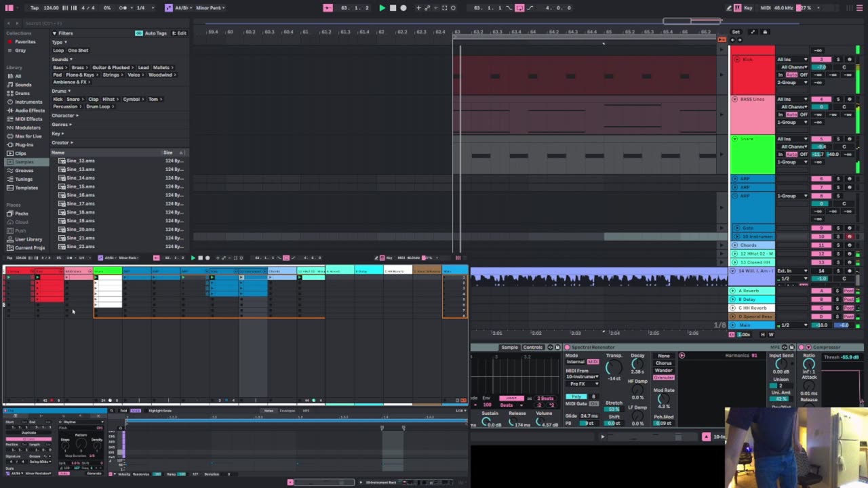
Task: Expand the Genres filter group
Action: click(61, 125)
